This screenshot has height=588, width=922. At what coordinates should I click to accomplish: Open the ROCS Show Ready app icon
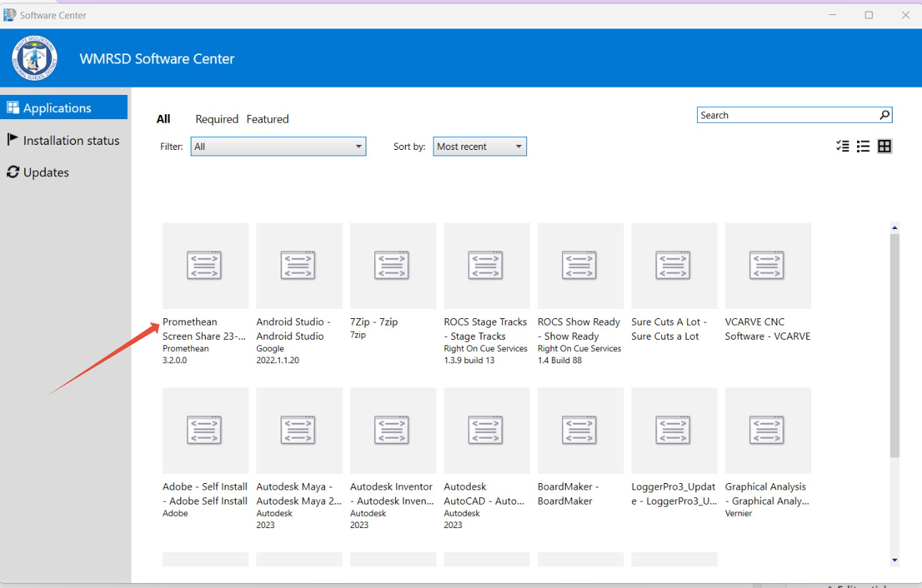(581, 265)
